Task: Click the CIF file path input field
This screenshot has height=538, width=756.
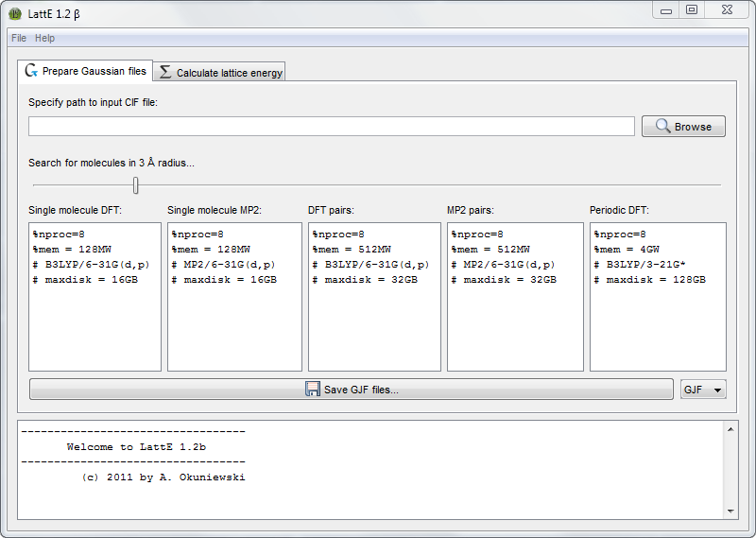Action: [x=332, y=127]
